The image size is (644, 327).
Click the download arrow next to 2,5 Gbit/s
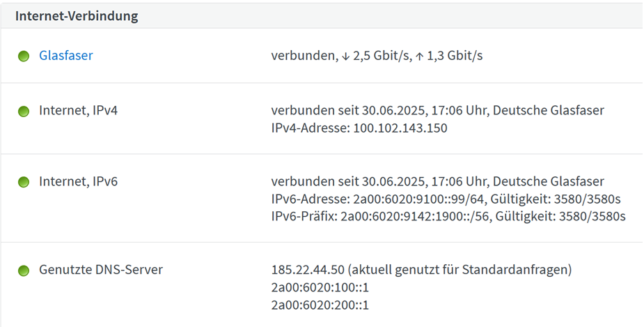click(345, 56)
